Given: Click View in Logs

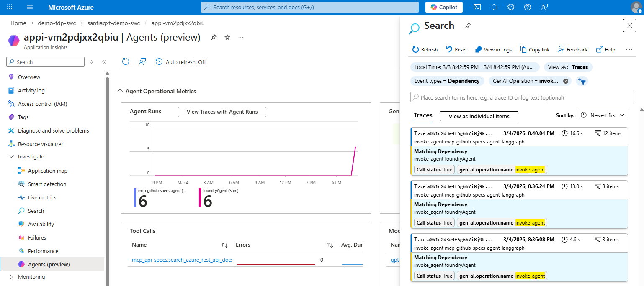Looking at the screenshot, I should pyautogui.click(x=493, y=49).
